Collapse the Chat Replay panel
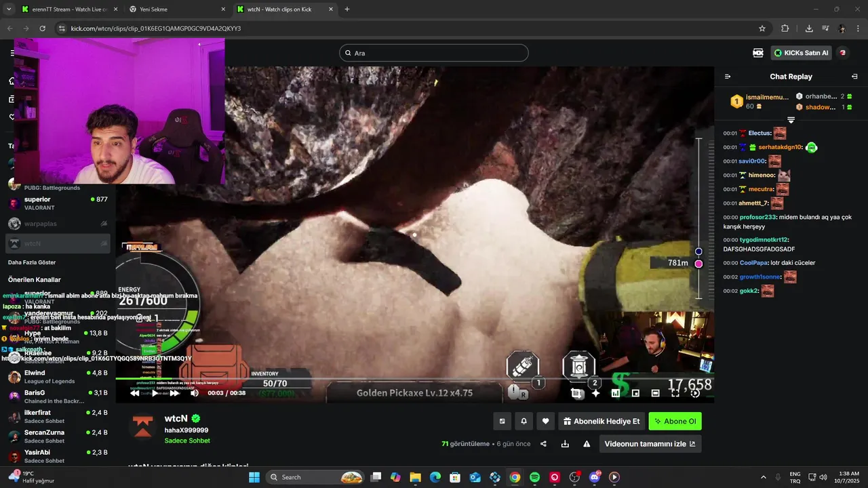The image size is (868, 488). [x=728, y=77]
